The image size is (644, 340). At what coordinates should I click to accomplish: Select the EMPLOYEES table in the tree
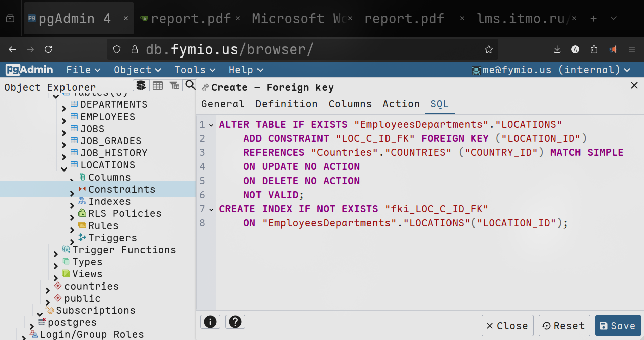click(x=107, y=117)
